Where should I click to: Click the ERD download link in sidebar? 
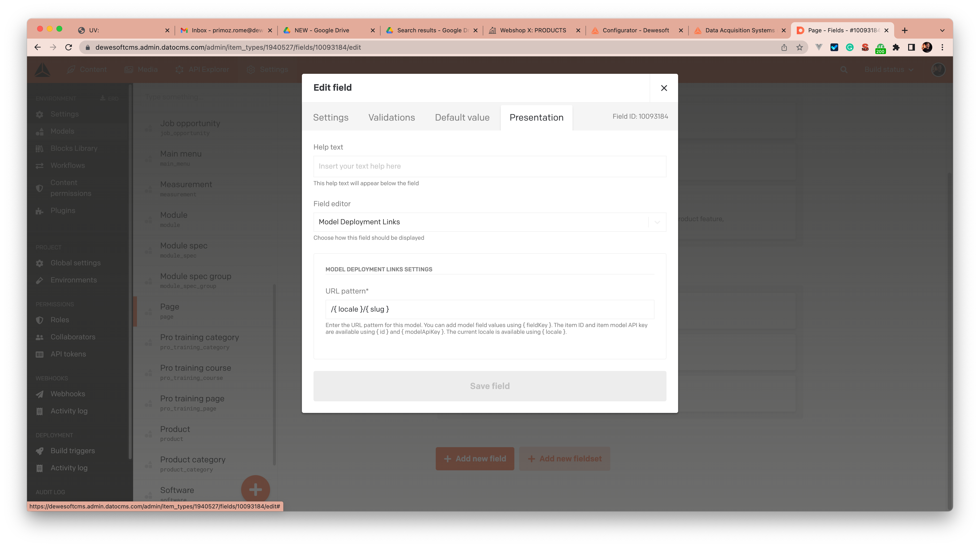coord(109,98)
